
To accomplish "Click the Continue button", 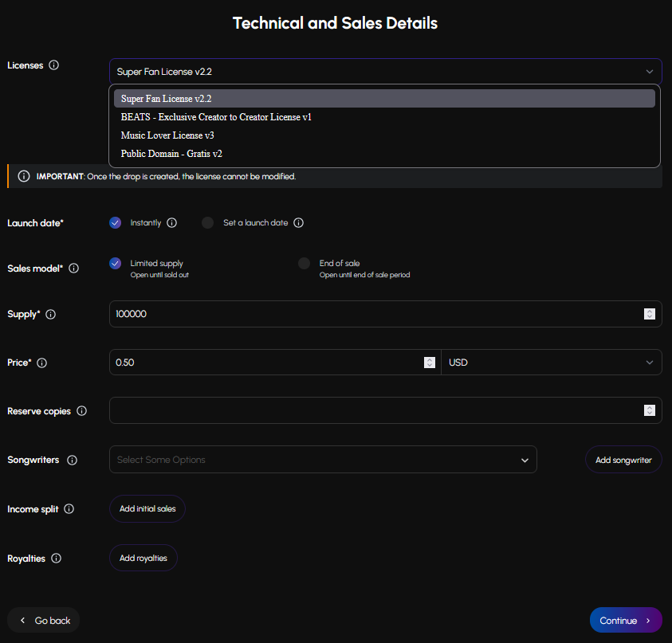I will pos(625,621).
